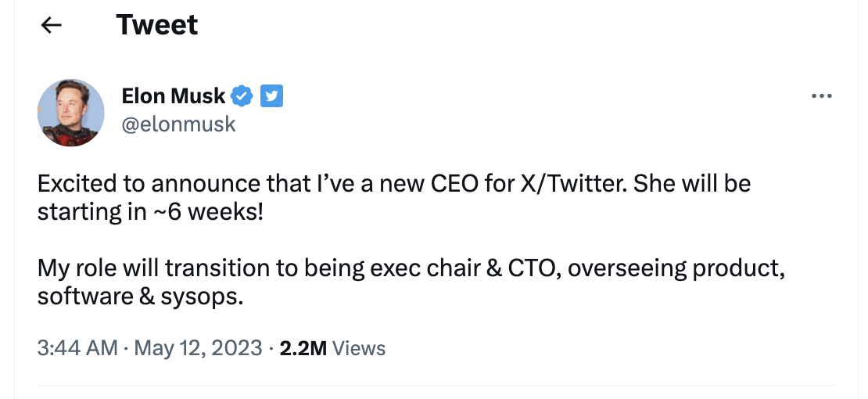The image size is (868, 399).
Task: Click the Tweet page heading
Action: pos(157,25)
